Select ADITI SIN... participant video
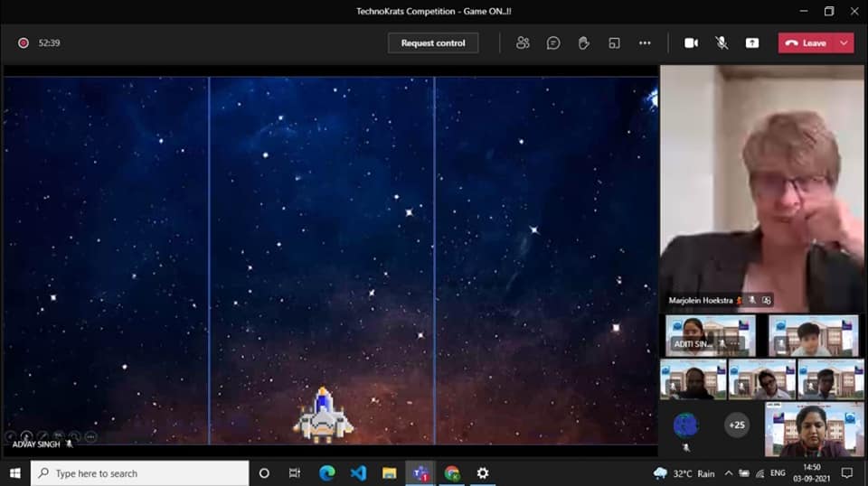Viewport: 868px width, 486px height. pyautogui.click(x=711, y=336)
